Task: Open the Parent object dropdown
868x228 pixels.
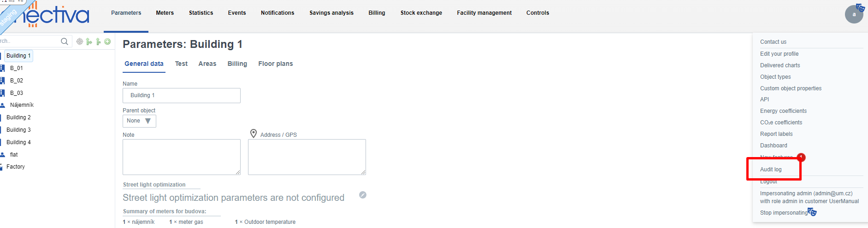Action: point(139,121)
